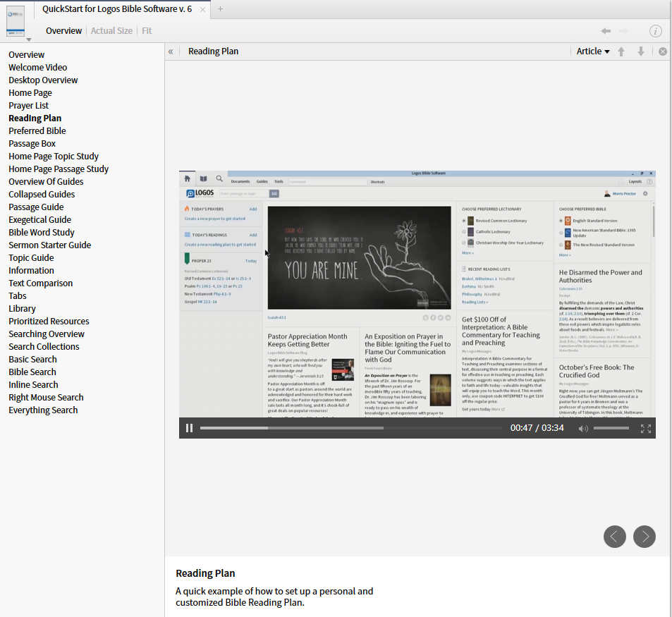672x617 pixels.
Task: Jump to previous article with up arrow
Action: [621, 51]
